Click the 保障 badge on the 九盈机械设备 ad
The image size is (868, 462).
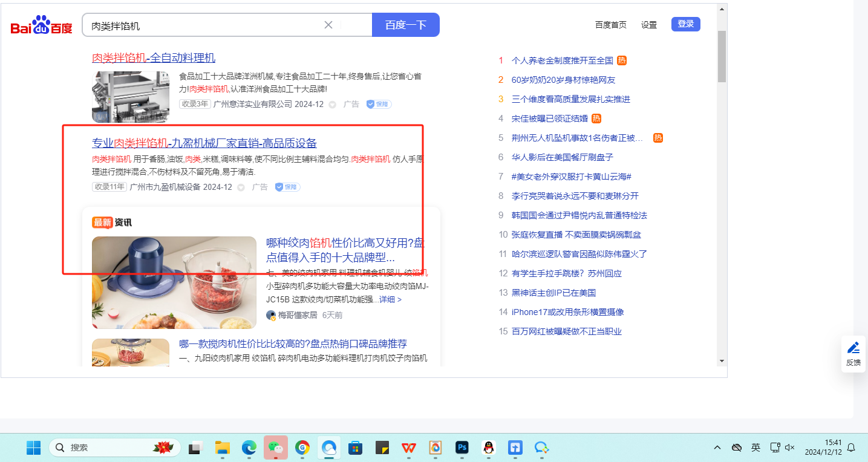[x=287, y=187]
